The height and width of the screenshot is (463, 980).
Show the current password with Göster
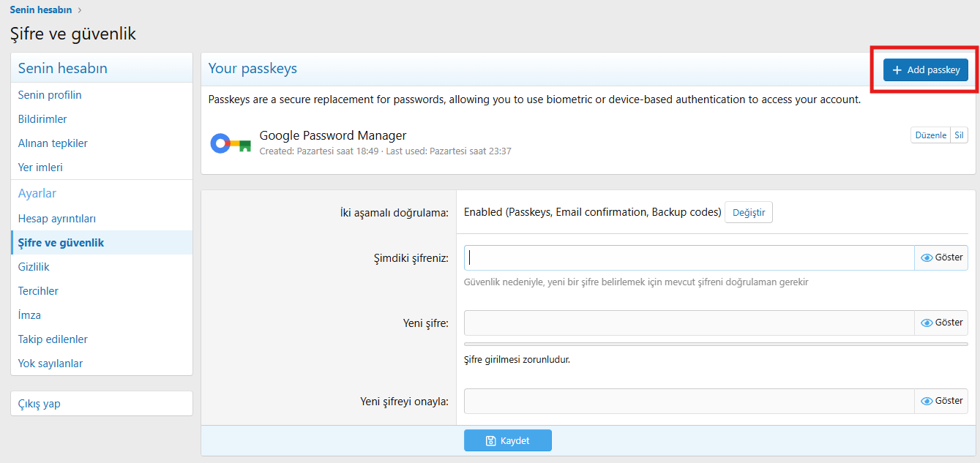pyautogui.click(x=941, y=257)
